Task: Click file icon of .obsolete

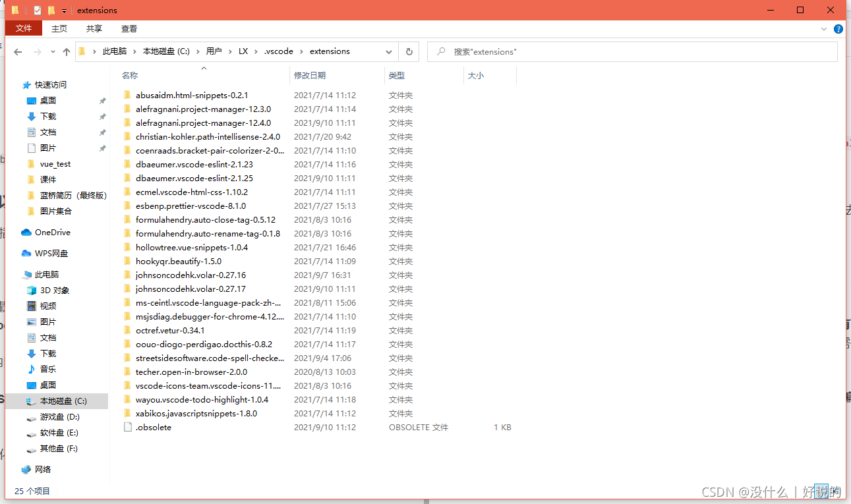Action: coord(128,428)
